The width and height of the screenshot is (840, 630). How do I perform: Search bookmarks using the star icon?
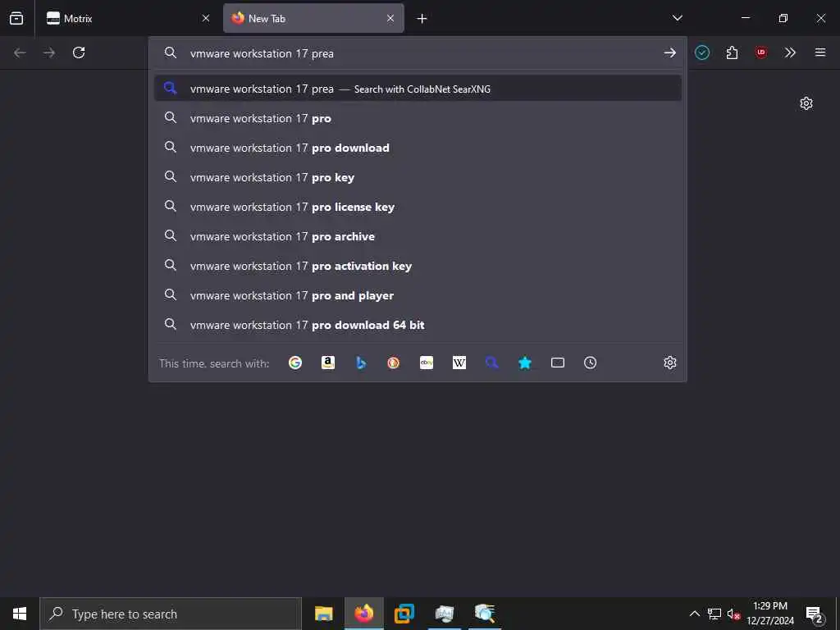point(525,363)
